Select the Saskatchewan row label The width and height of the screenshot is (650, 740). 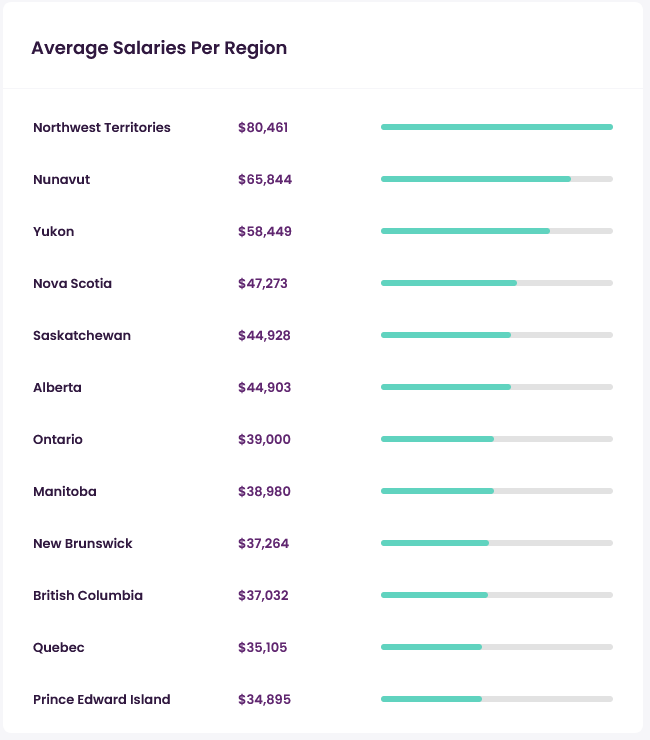coord(82,335)
